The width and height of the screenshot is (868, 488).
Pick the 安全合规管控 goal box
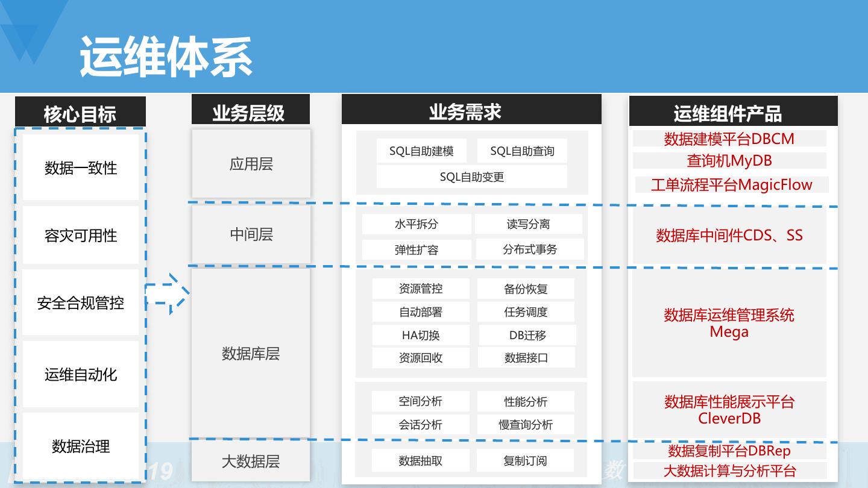coord(81,302)
